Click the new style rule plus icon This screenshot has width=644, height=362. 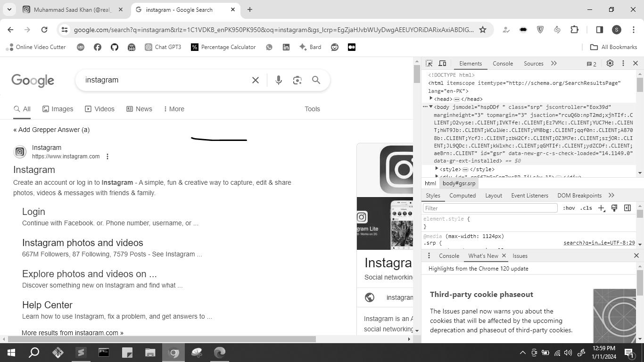click(x=601, y=208)
